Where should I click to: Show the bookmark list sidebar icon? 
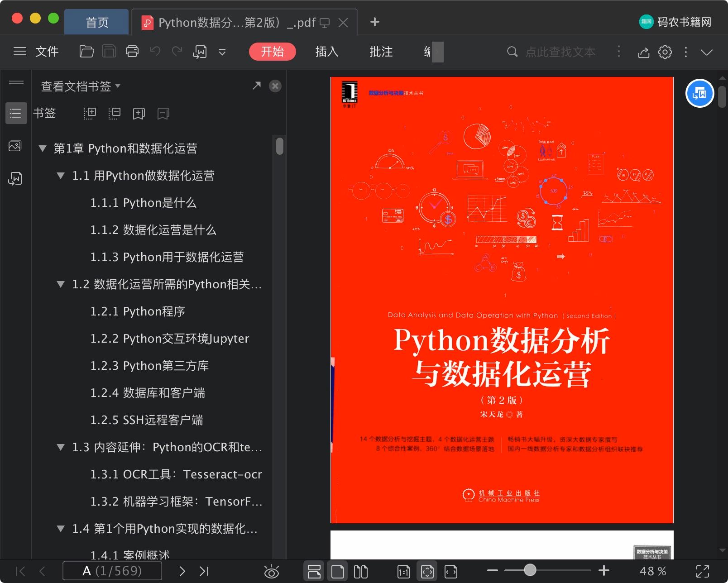point(16,113)
